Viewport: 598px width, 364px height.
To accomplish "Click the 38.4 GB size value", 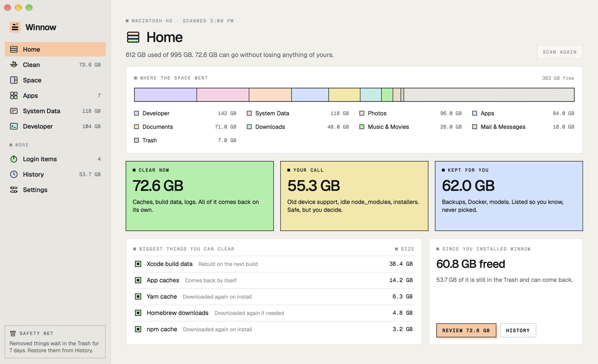I will (x=401, y=264).
